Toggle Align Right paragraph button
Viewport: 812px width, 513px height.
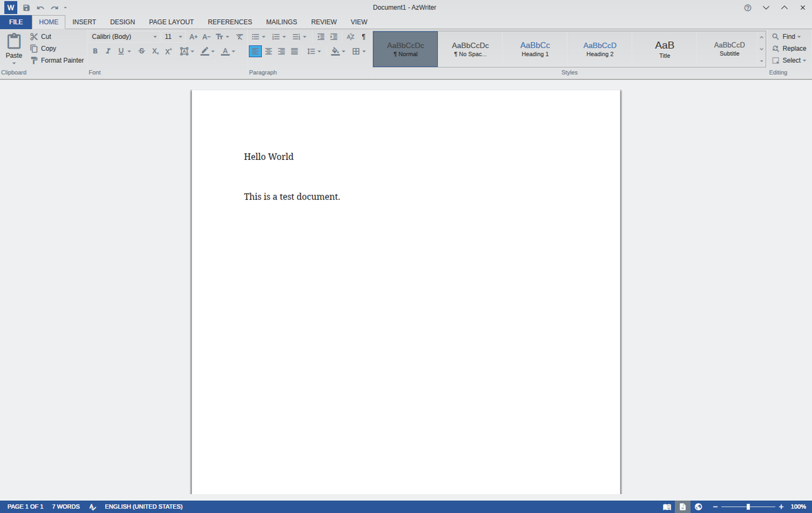[281, 51]
